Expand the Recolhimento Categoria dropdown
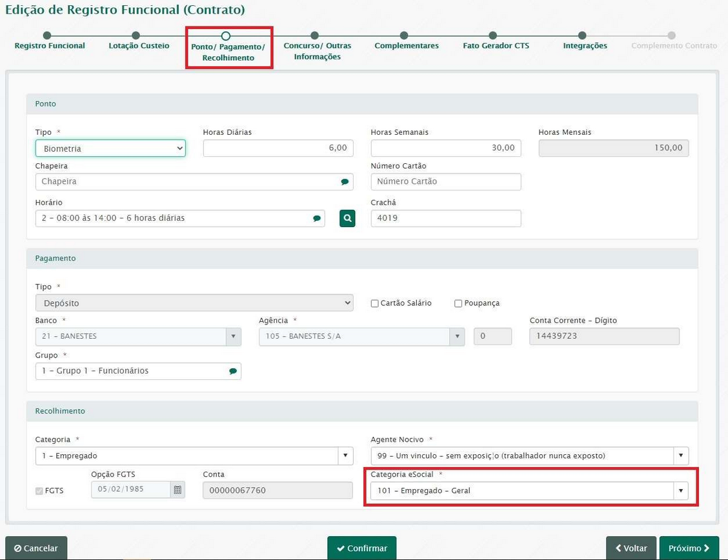The image size is (728, 560). click(x=345, y=455)
